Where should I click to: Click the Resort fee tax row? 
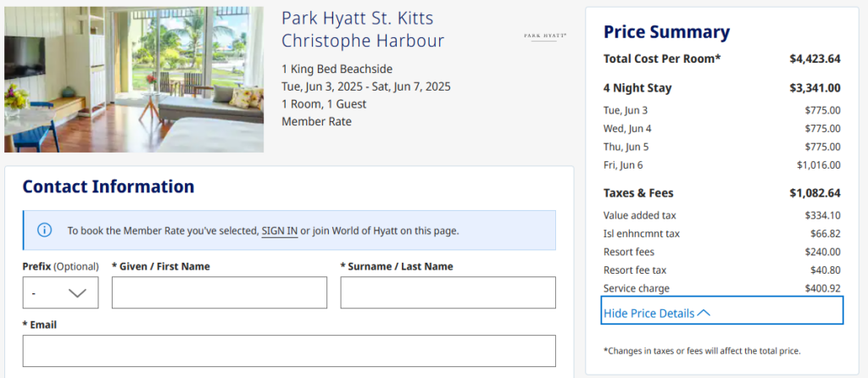pyautogui.click(x=722, y=270)
